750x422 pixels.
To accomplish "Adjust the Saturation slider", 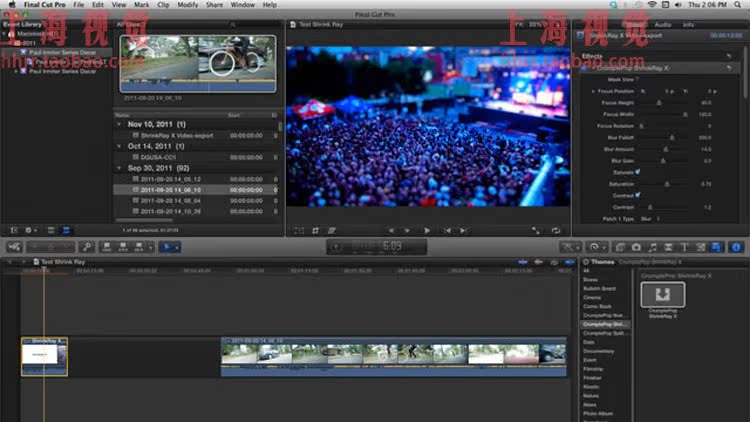I will click(667, 184).
